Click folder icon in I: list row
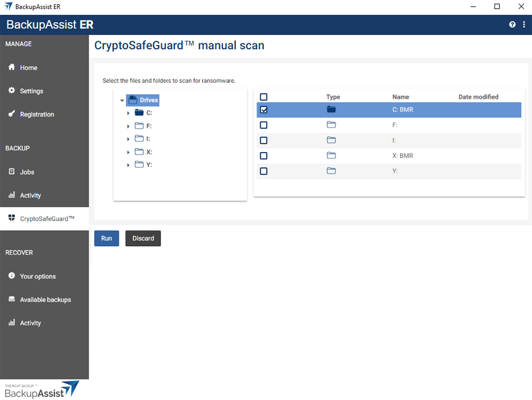The height and width of the screenshot is (400, 532). click(x=331, y=140)
